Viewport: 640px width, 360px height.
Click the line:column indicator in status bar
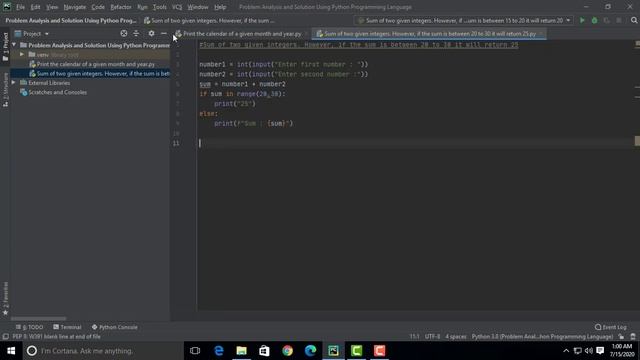click(x=414, y=337)
